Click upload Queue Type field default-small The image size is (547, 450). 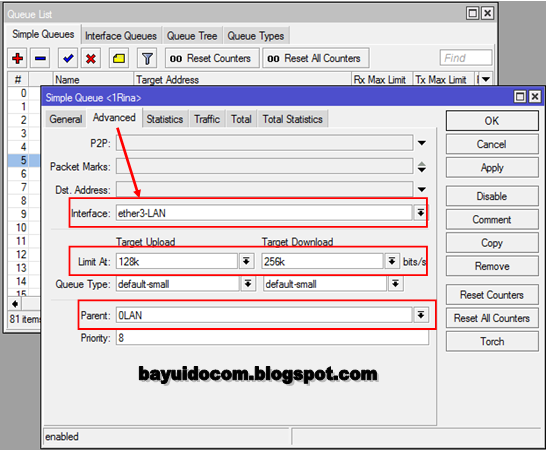178,284
